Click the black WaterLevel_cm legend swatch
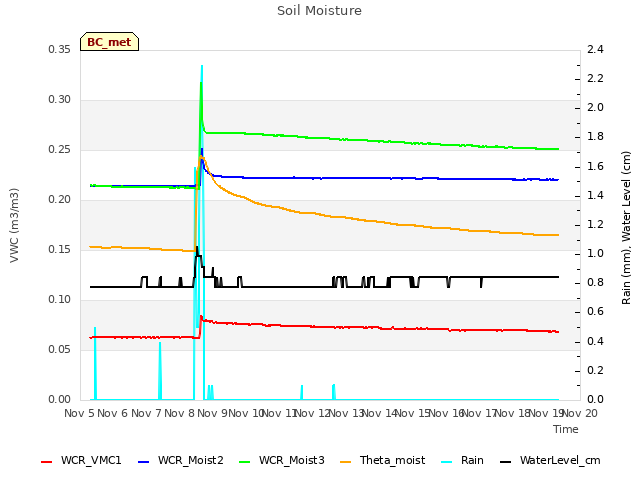640x480 pixels. (x=506, y=462)
